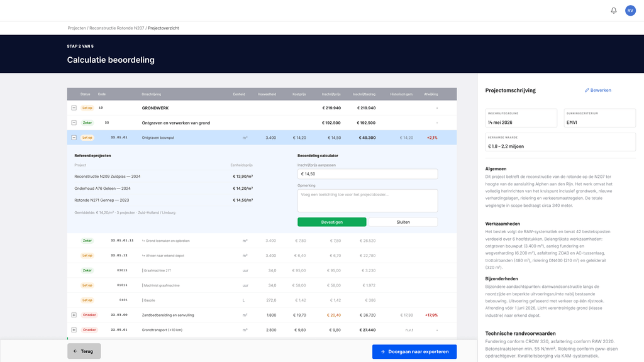Image resolution: width=644 pixels, height=362 pixels.
Task: Collapse the GRONDWERK row
Action: (74, 108)
